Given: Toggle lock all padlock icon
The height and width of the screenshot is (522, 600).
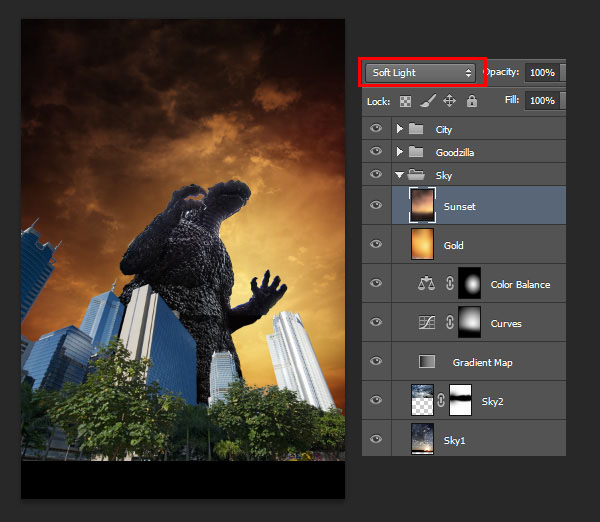Looking at the screenshot, I should (472, 101).
